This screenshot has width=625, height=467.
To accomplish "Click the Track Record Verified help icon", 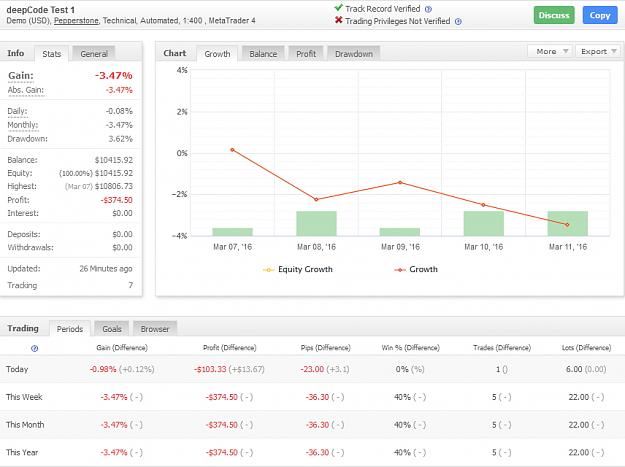I will [428, 9].
